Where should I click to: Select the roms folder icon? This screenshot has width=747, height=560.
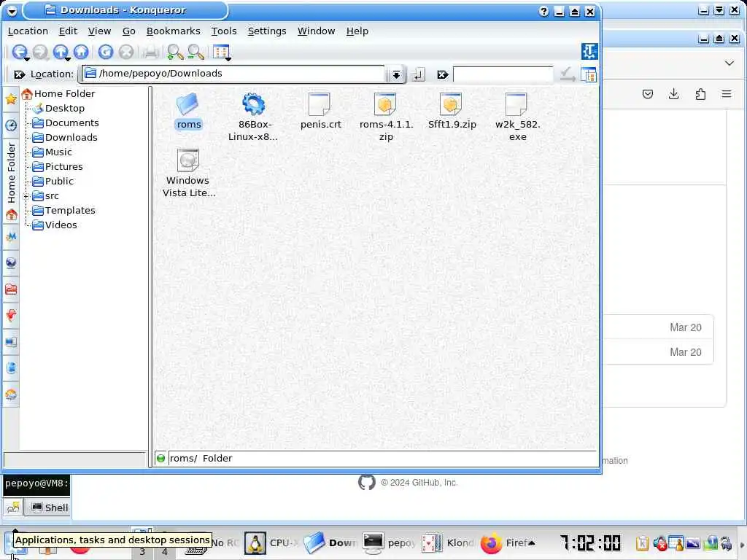pyautogui.click(x=188, y=111)
